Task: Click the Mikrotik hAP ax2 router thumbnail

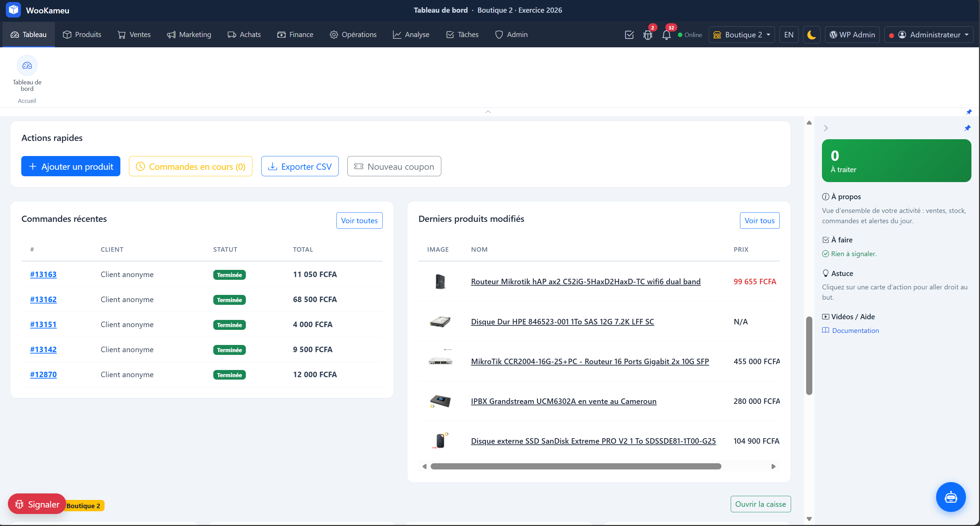Action: click(x=440, y=282)
